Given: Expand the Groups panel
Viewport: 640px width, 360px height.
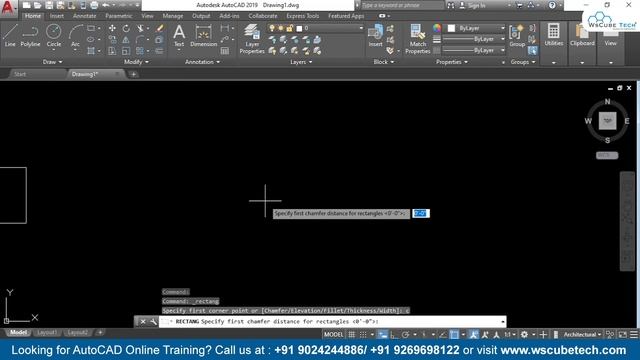Looking at the screenshot, I should [x=523, y=62].
